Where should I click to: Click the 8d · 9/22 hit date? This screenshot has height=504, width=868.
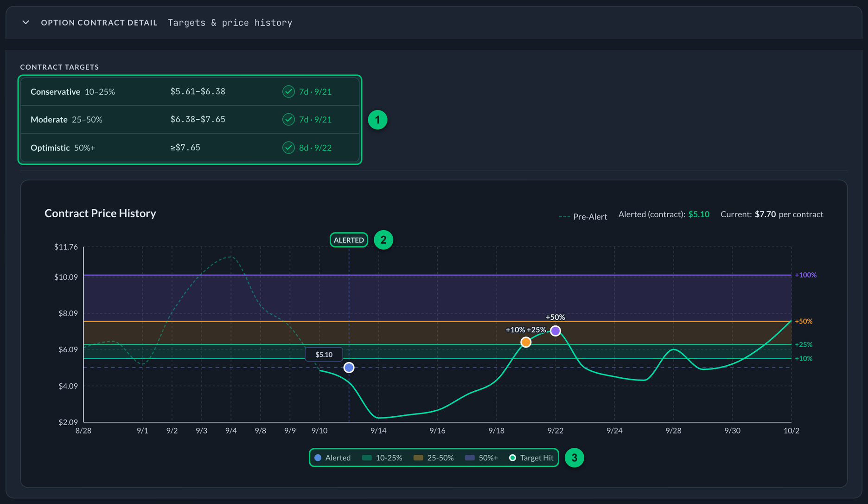pyautogui.click(x=315, y=148)
